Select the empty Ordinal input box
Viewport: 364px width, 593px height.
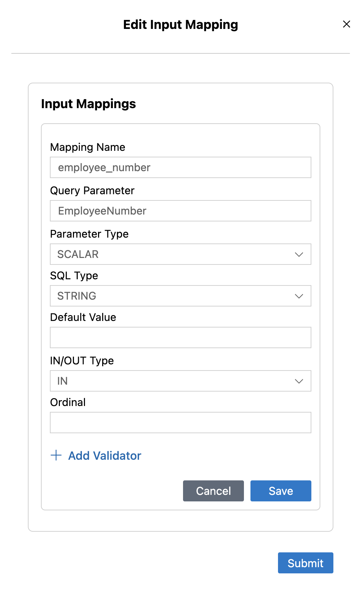click(x=180, y=423)
